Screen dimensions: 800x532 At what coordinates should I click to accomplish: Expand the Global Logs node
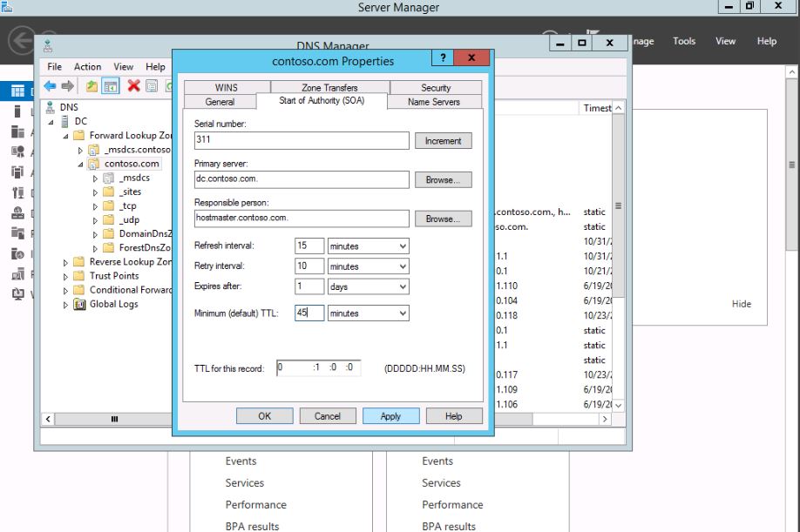(65, 305)
